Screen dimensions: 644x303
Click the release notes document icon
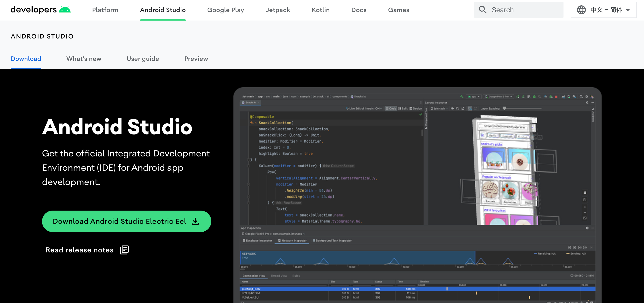(124, 250)
